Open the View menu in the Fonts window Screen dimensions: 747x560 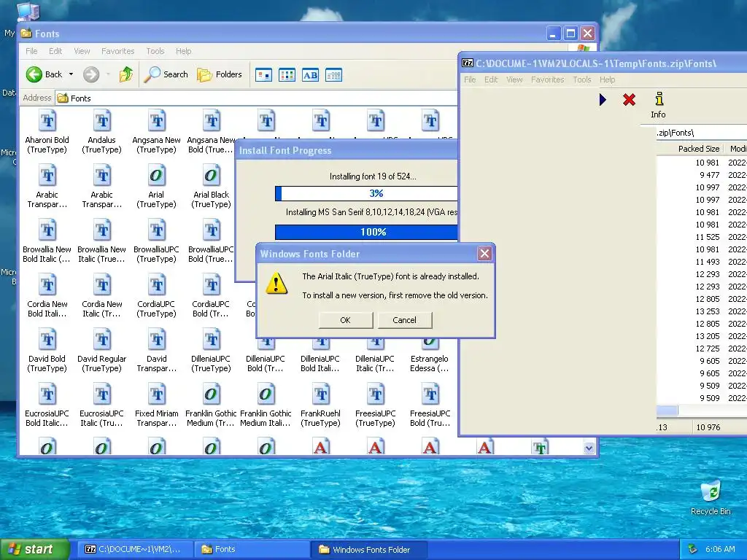click(x=82, y=51)
